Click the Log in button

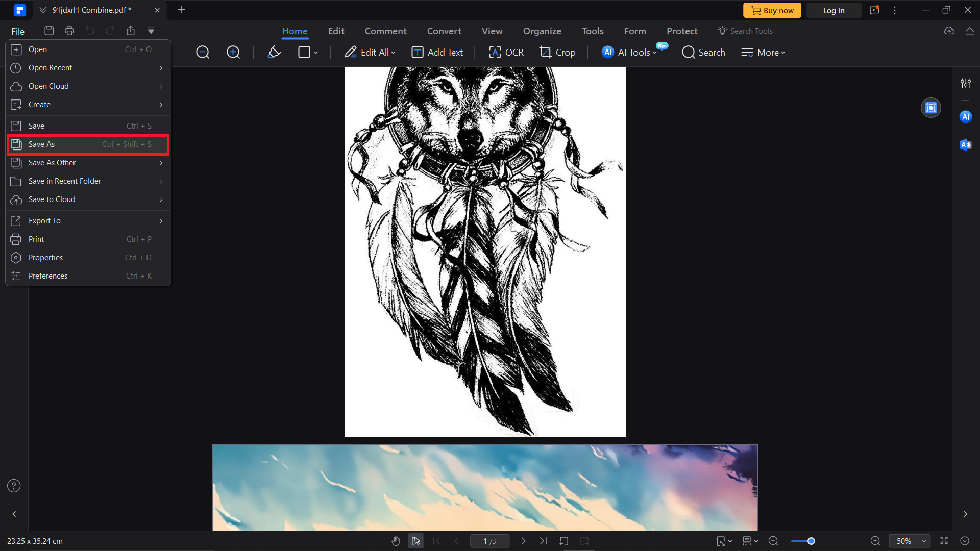click(x=833, y=10)
